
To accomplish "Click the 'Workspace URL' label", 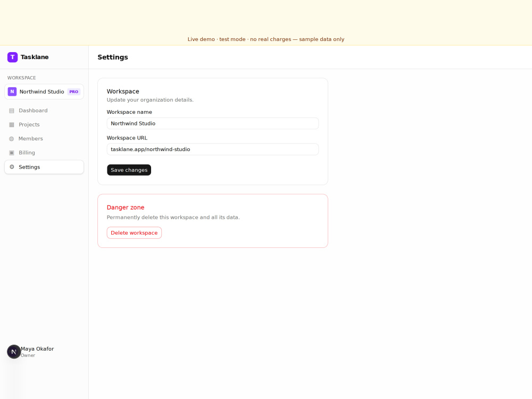I will (x=127, y=138).
